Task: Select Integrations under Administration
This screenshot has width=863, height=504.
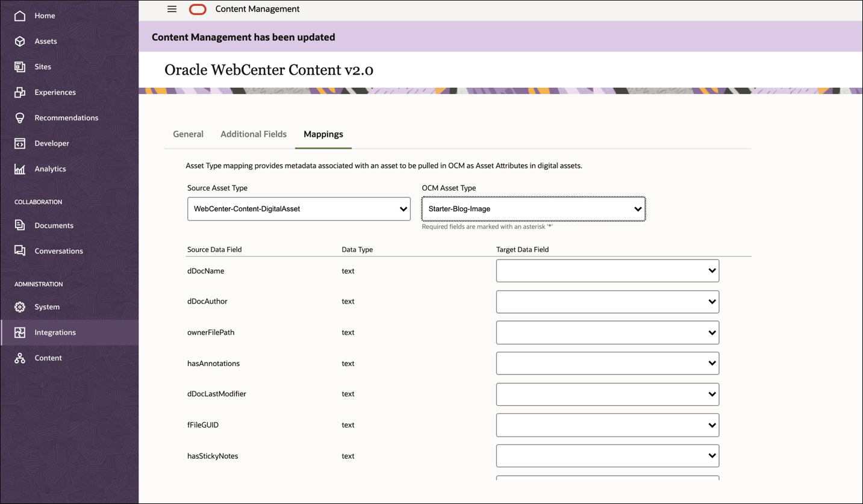Action: (x=70, y=332)
